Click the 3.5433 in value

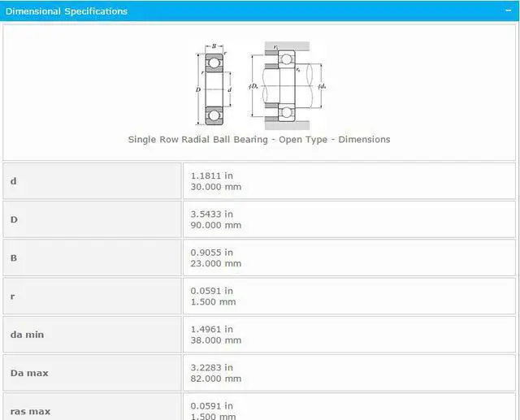[211, 214]
